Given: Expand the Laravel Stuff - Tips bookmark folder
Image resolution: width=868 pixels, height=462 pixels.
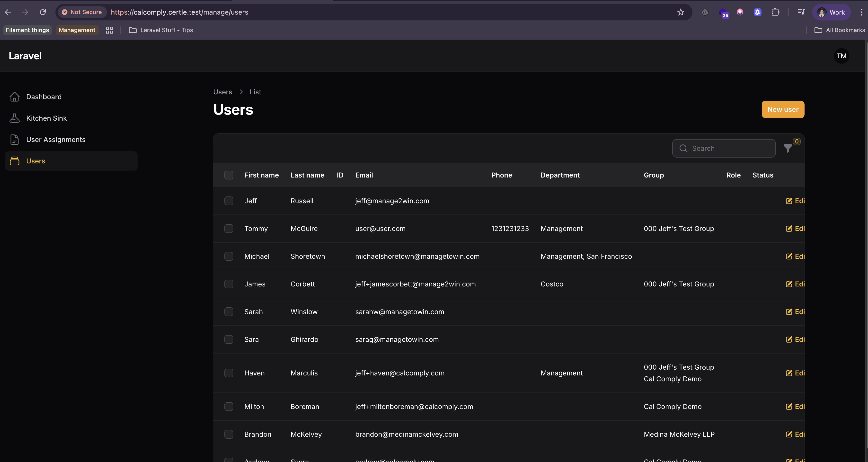Looking at the screenshot, I should click(x=161, y=30).
